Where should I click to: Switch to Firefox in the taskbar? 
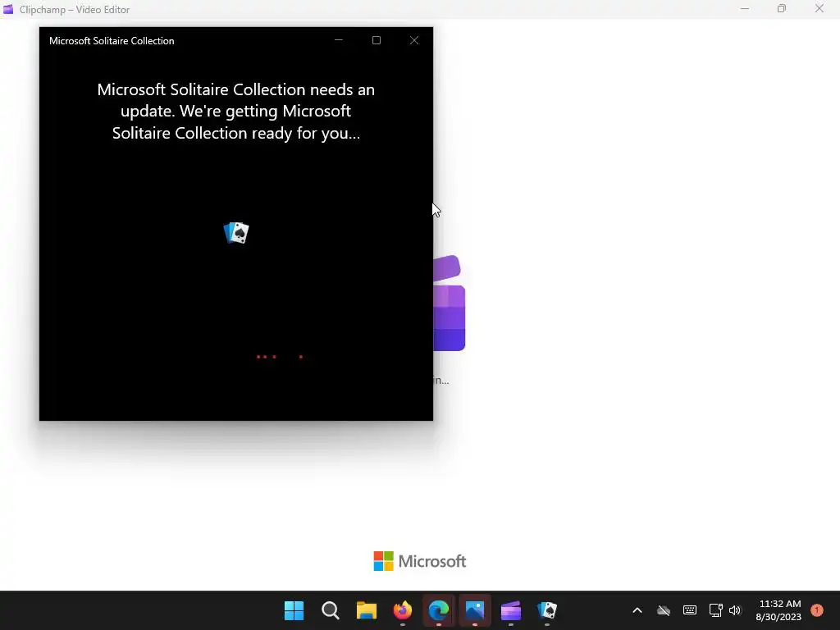(x=402, y=610)
